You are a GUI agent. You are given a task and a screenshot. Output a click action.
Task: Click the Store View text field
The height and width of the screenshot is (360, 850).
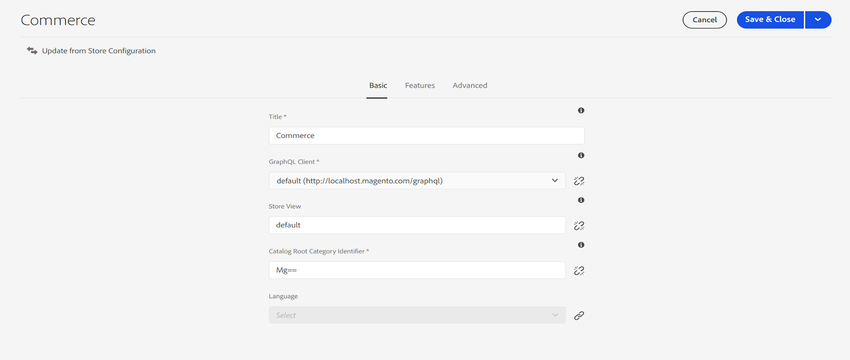tap(417, 225)
